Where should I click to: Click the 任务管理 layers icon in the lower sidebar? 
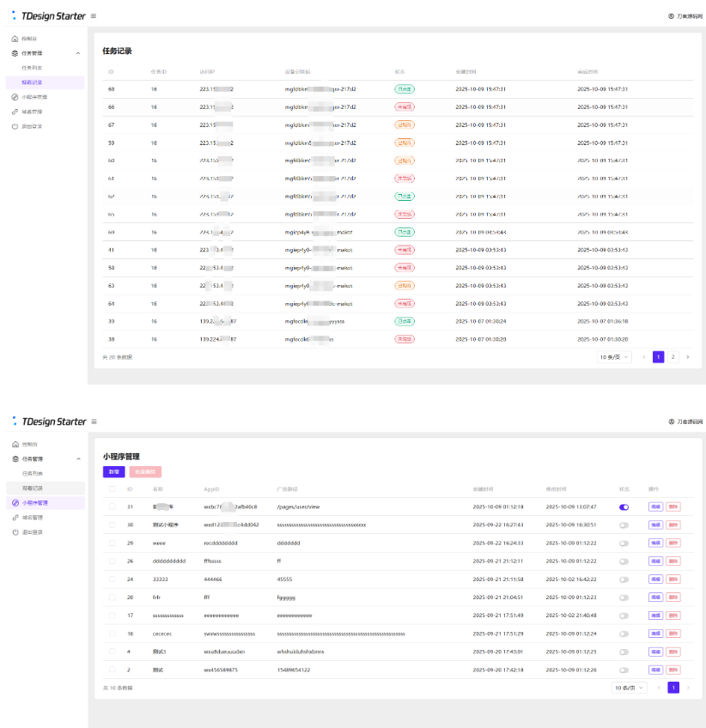(15, 458)
